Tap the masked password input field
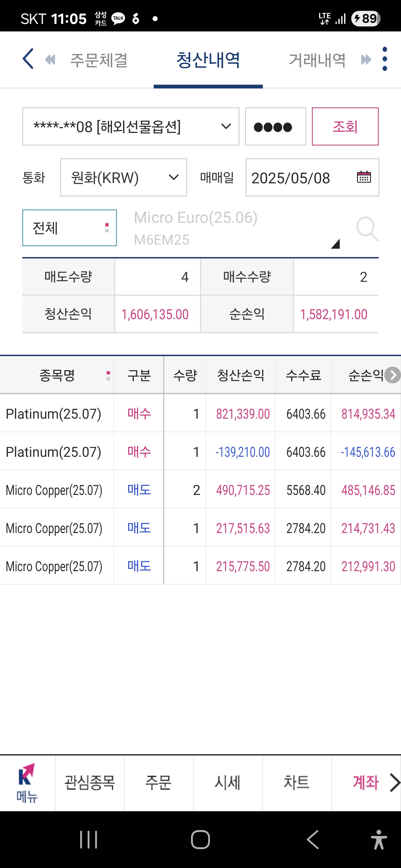Screen dimensions: 401x868 [275, 127]
